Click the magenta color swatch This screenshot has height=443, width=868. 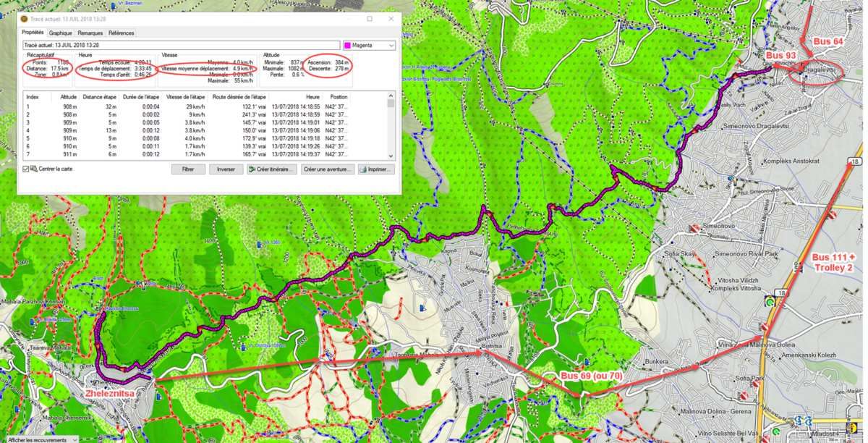[x=347, y=45]
